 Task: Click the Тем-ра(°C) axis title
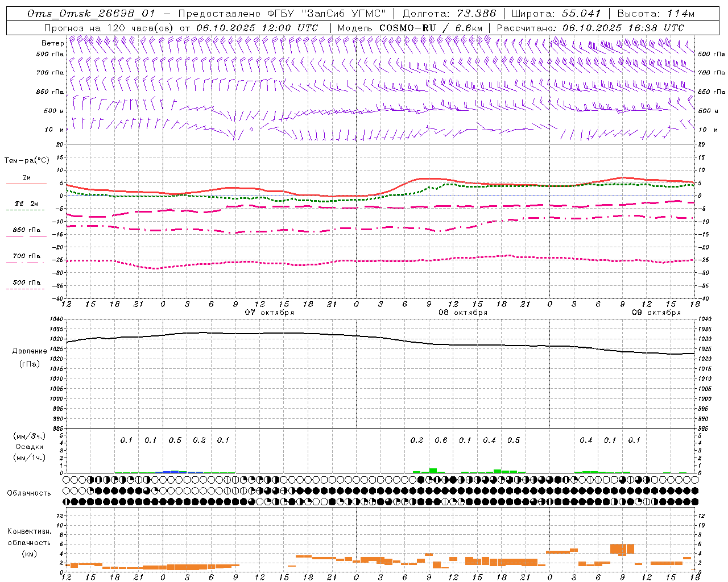[27, 161]
